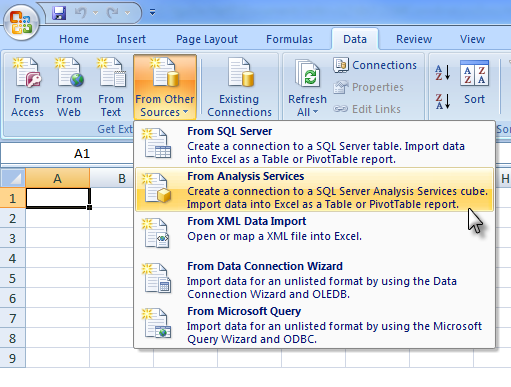
Task: Select row 3 header
Action: click(x=13, y=238)
